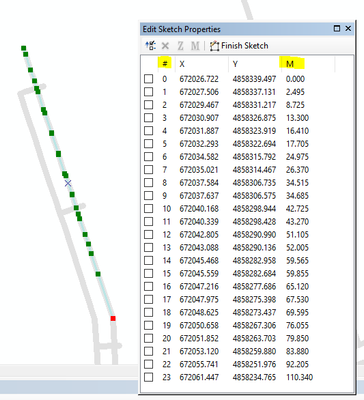364x400 pixels.
Task: Click Y value 4858326.875
Action: coord(254,118)
